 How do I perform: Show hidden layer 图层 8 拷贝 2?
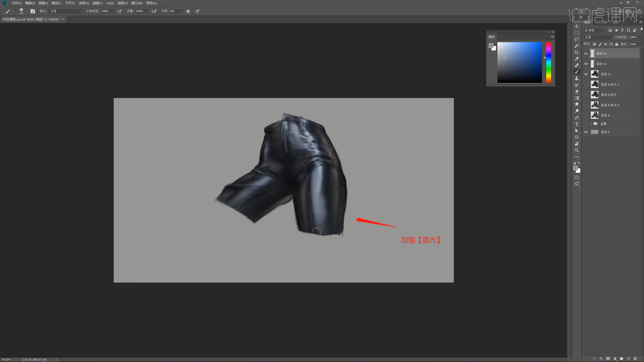[586, 84]
